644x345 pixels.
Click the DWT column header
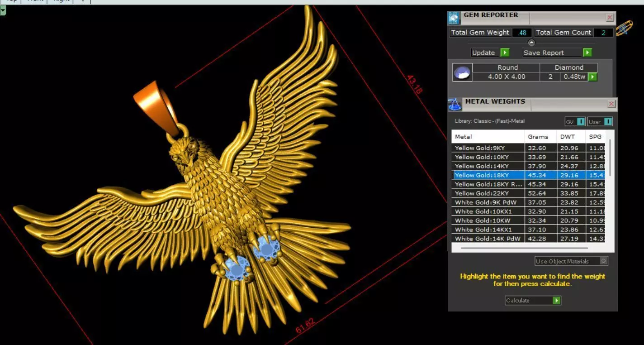pos(571,136)
